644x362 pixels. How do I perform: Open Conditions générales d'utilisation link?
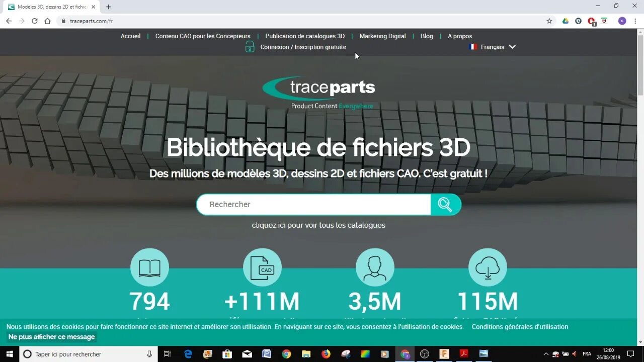(520, 327)
